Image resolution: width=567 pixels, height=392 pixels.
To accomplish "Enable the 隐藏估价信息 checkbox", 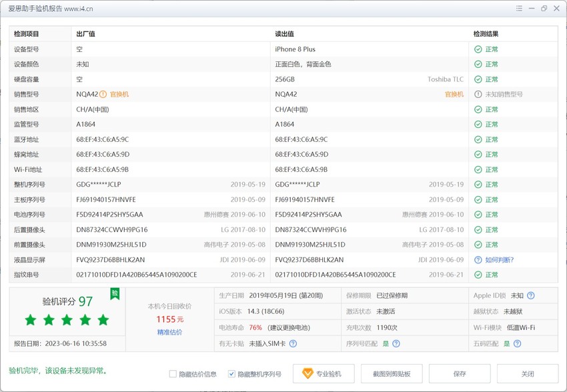I will (173, 374).
